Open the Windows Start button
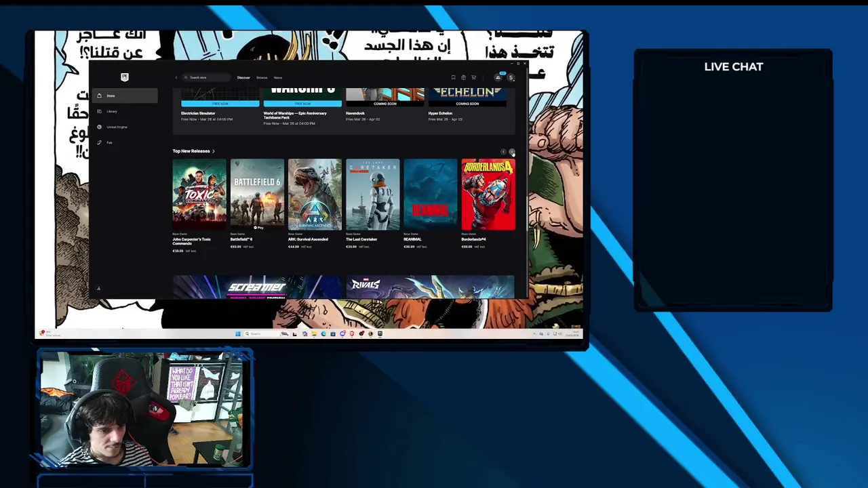 pyautogui.click(x=238, y=333)
